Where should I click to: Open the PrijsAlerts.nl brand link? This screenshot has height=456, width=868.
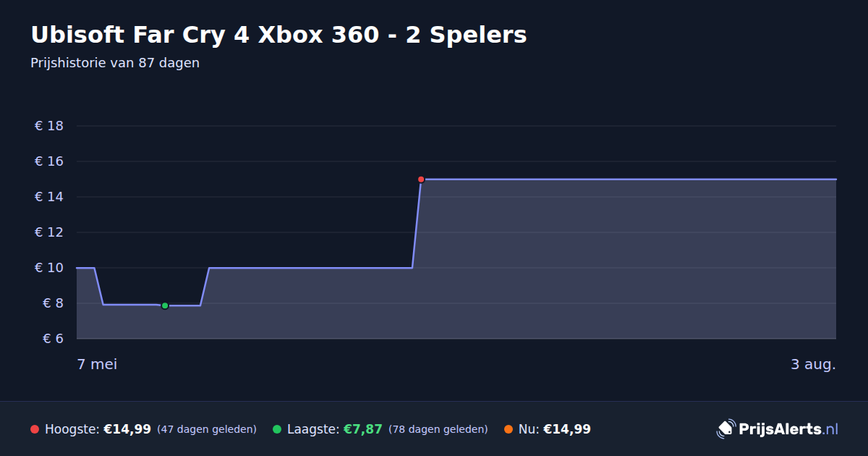778,429
